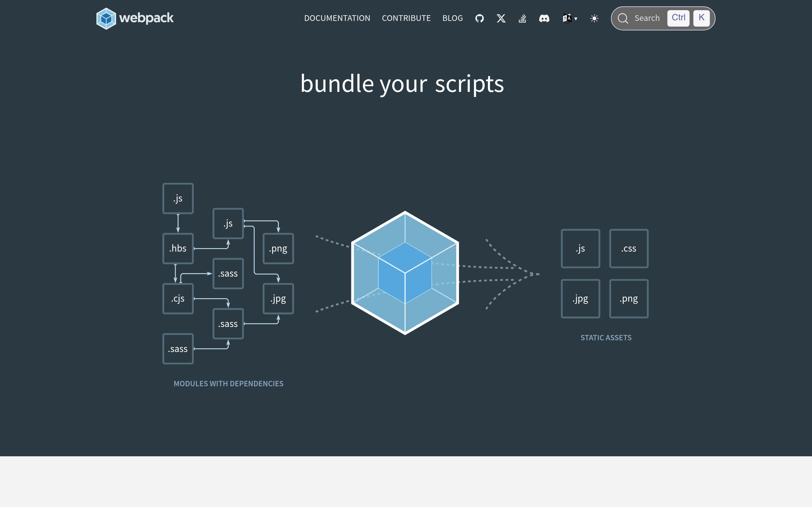Go to the BLOG section

click(x=452, y=18)
